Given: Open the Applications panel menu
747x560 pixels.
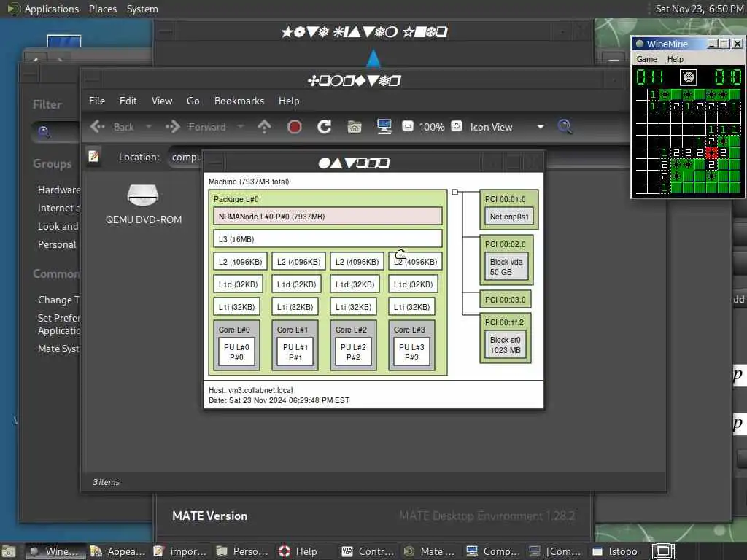Looking at the screenshot, I should click(52, 9).
